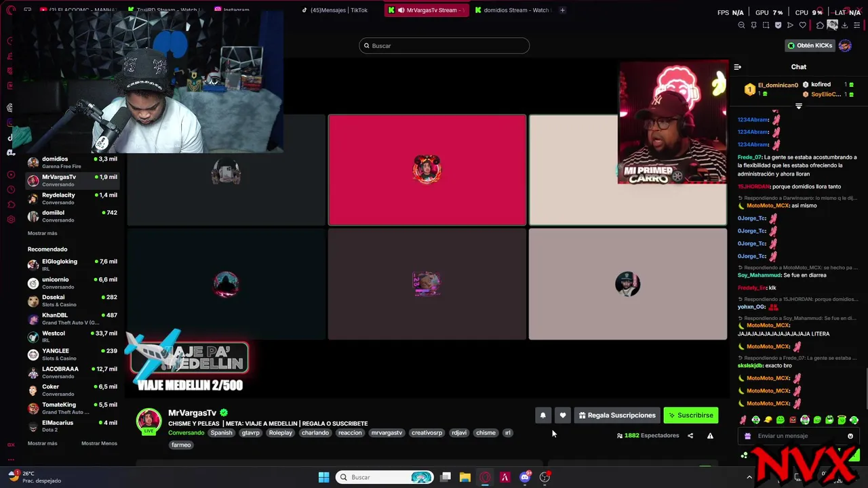Screen dimensions: 868x488
Task: Open the Conversando category link
Action: 186,432
